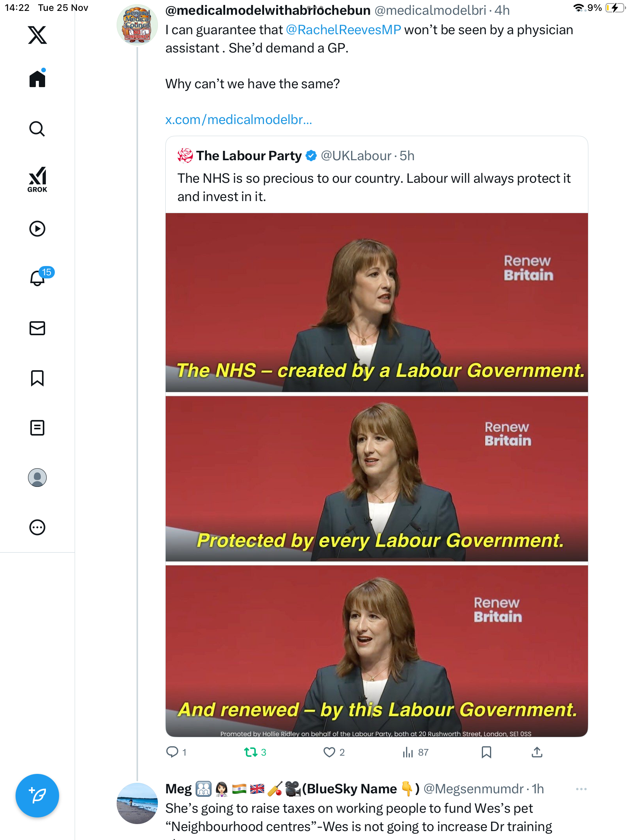Open direct messages envelope
This screenshot has width=630, height=840.
(x=37, y=328)
